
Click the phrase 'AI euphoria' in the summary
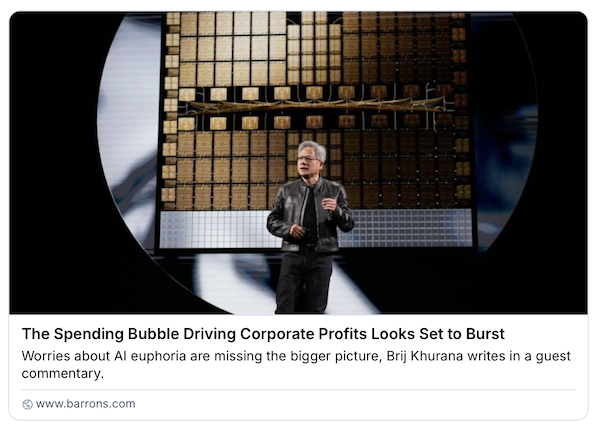point(150,356)
